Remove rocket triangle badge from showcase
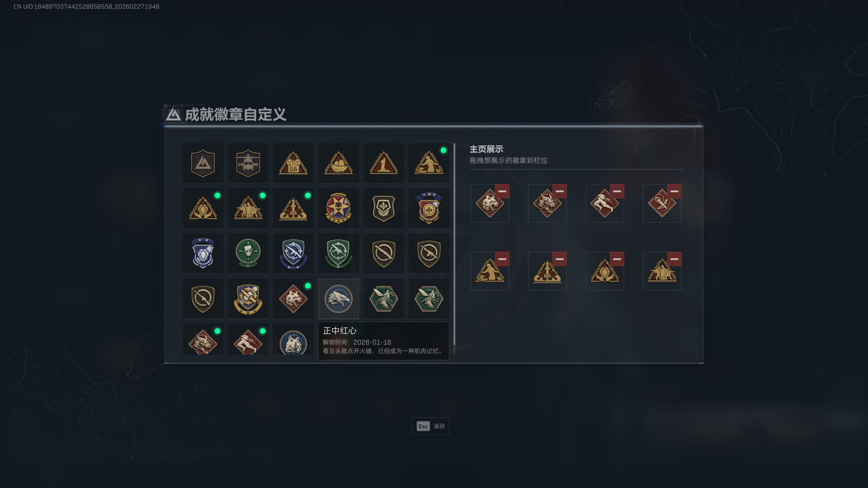The width and height of the screenshot is (868, 488). [x=559, y=259]
